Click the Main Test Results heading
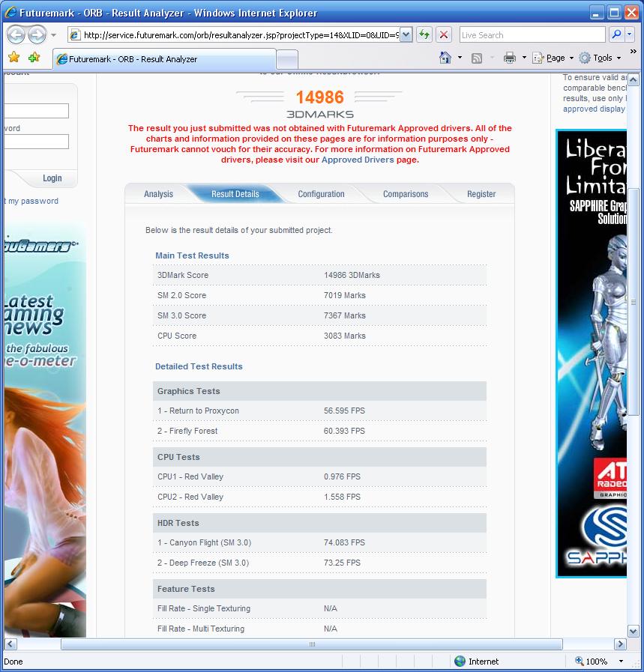Viewport: 644px width, 672px height. click(x=192, y=255)
